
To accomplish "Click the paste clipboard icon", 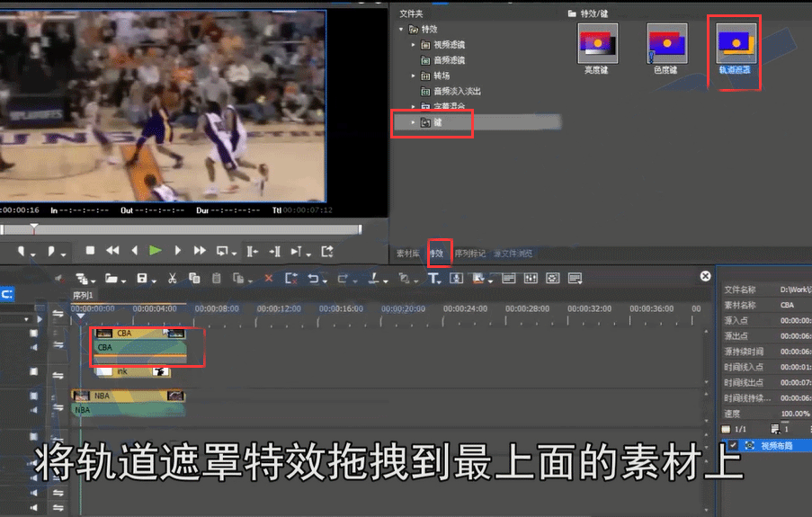I will 217,279.
